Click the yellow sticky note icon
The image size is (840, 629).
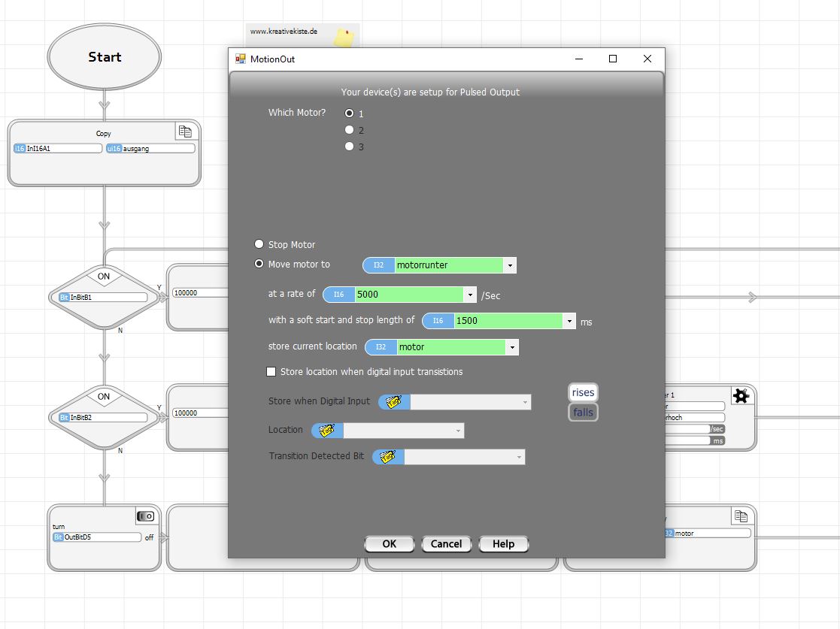point(344,37)
